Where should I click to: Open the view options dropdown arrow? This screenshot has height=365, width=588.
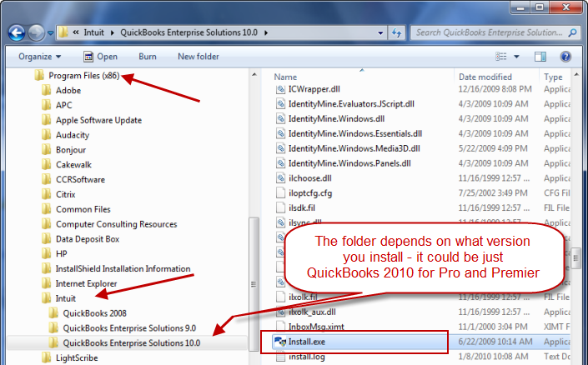tap(516, 57)
